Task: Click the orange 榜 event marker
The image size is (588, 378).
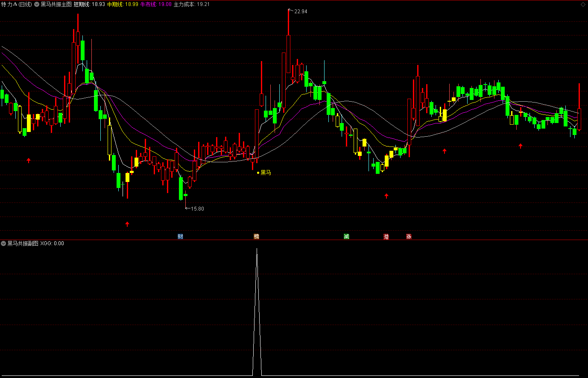Action: coord(257,236)
